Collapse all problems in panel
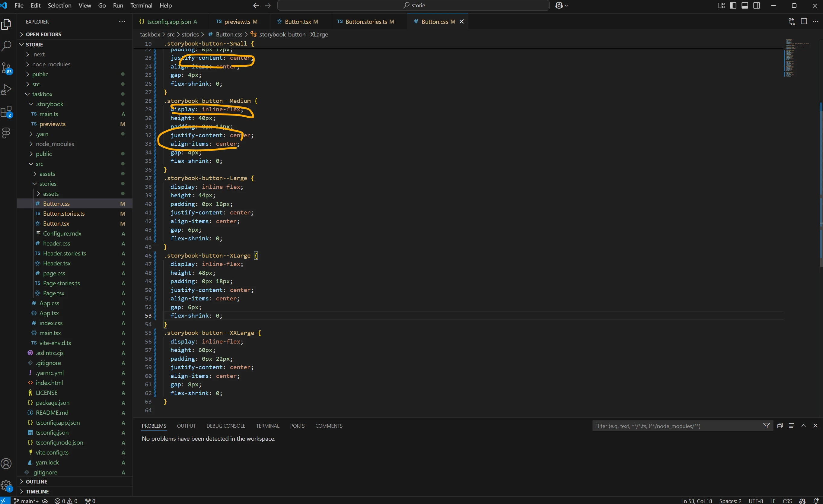 [x=780, y=426]
